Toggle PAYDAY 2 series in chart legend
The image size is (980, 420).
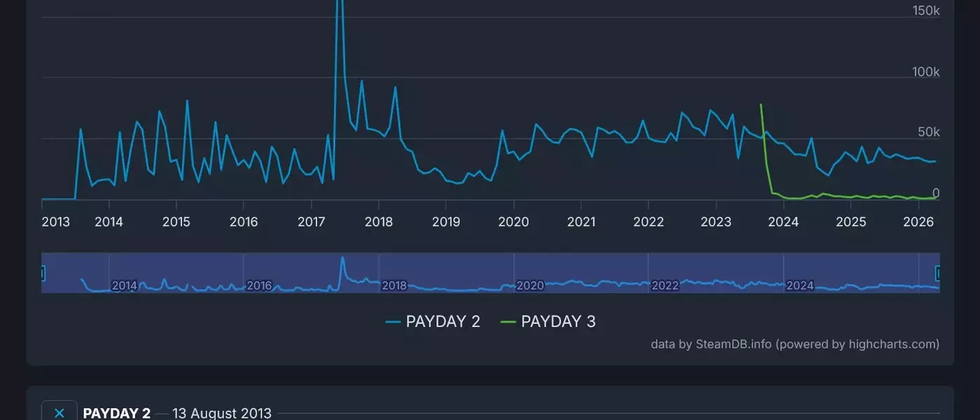[433, 322]
